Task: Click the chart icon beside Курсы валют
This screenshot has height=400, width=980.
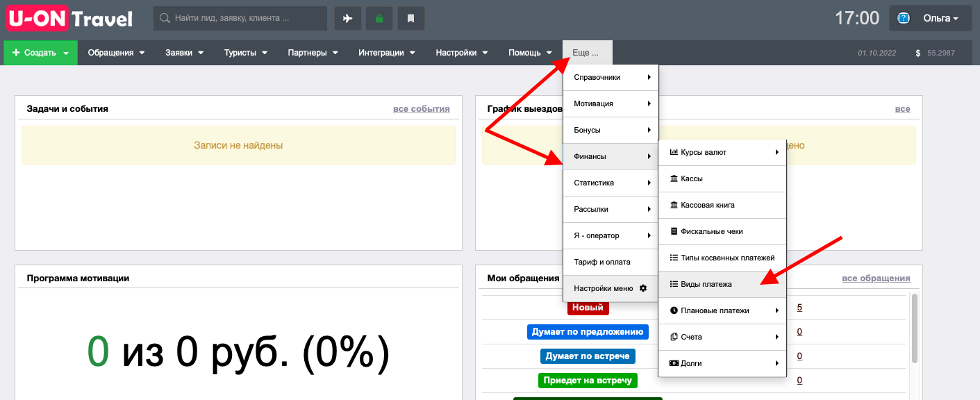Action: 674,152
